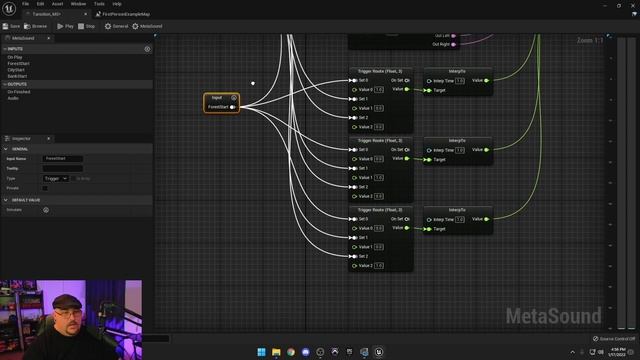
Task: Open the Tools menu
Action: [99, 4]
